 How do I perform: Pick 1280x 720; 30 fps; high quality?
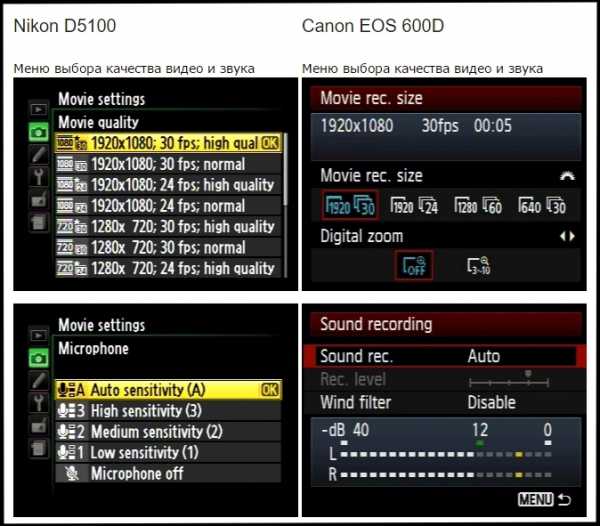coord(168,227)
